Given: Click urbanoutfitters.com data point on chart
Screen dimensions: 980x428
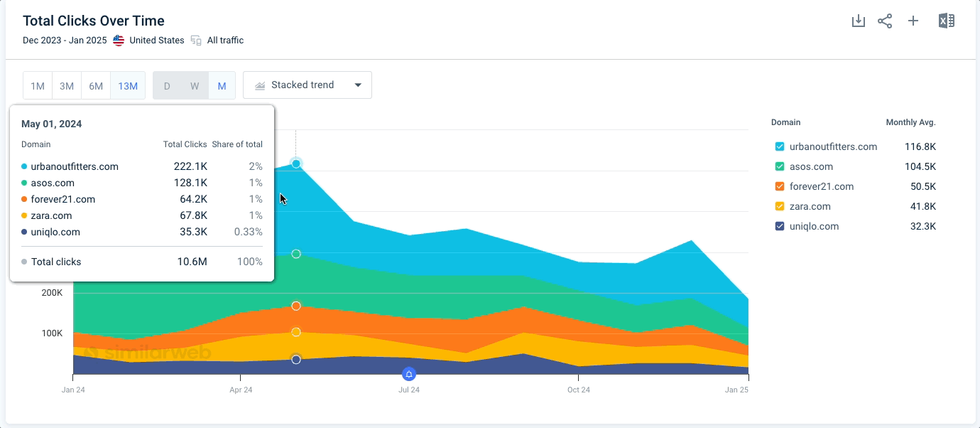Looking at the screenshot, I should click(296, 164).
